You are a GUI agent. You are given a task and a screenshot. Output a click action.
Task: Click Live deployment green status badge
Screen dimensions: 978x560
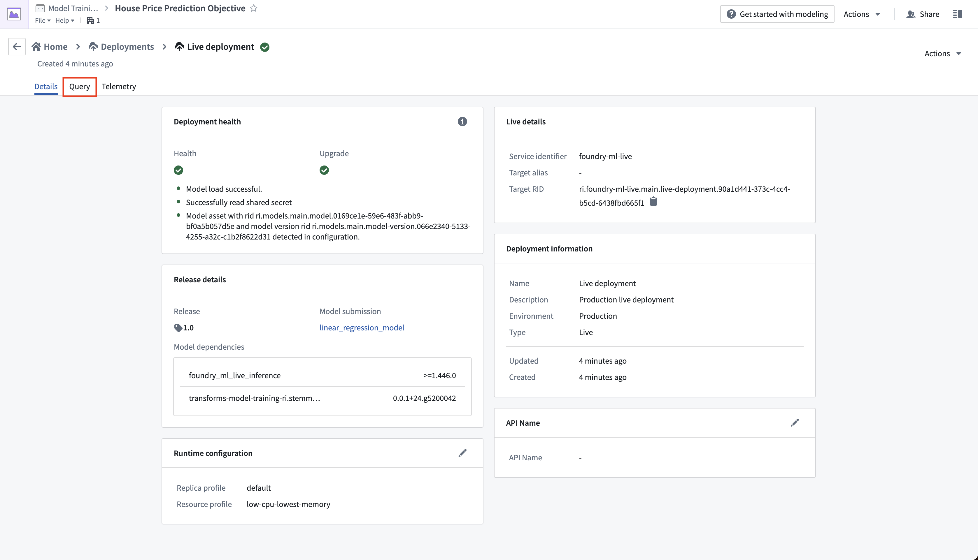pos(265,47)
